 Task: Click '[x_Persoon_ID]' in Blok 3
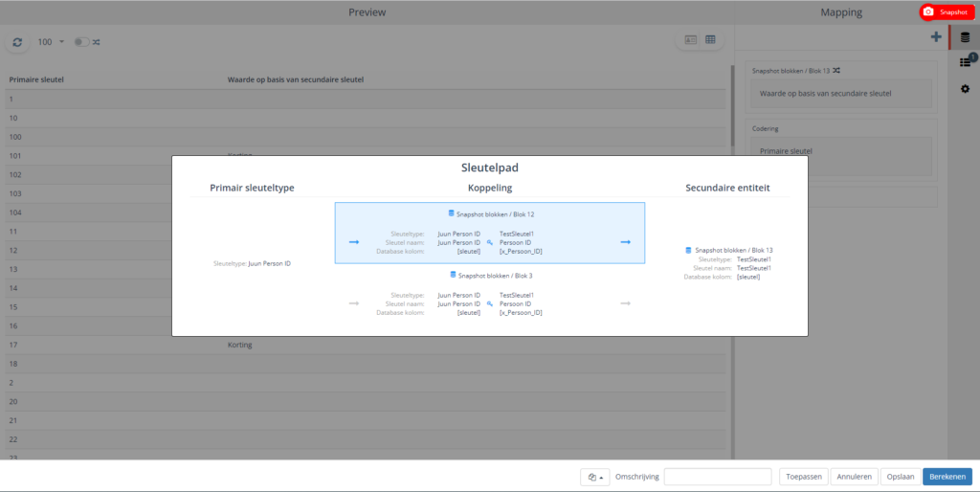[x=521, y=313]
